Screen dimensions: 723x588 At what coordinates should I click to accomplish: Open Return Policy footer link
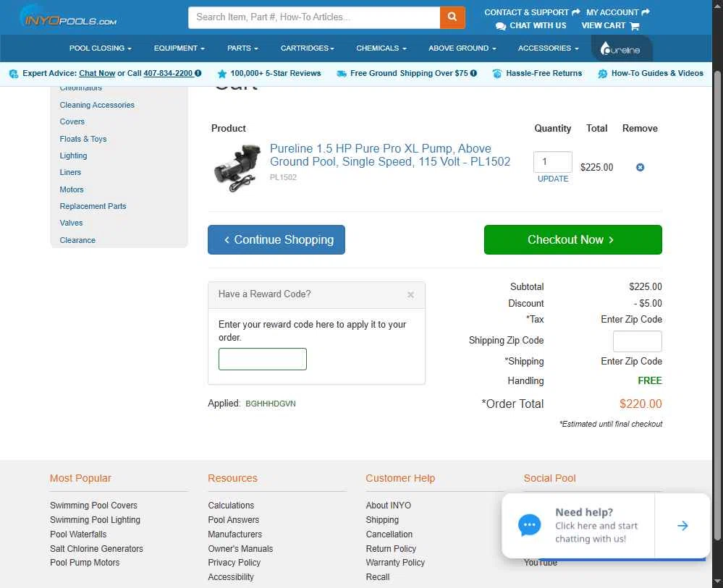pyautogui.click(x=391, y=549)
